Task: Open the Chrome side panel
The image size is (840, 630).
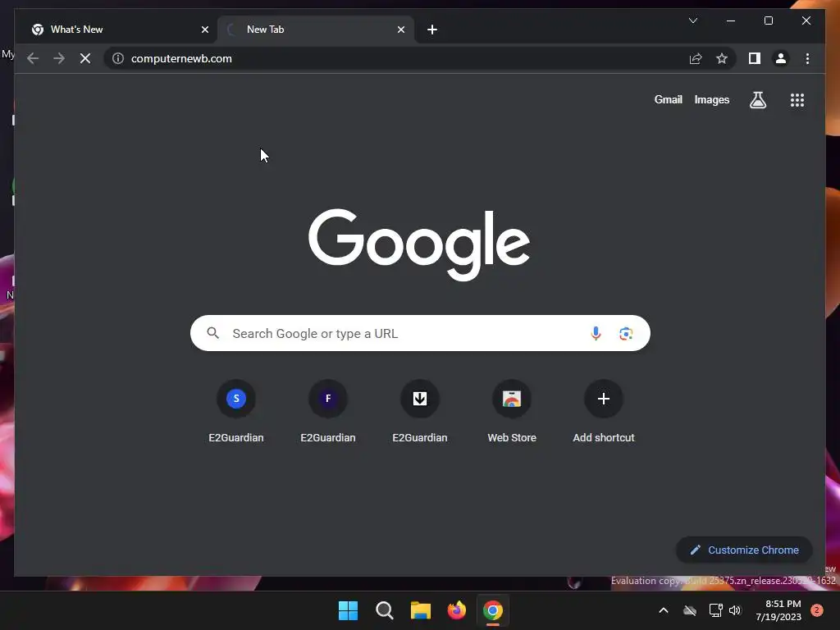Action: pyautogui.click(x=755, y=58)
